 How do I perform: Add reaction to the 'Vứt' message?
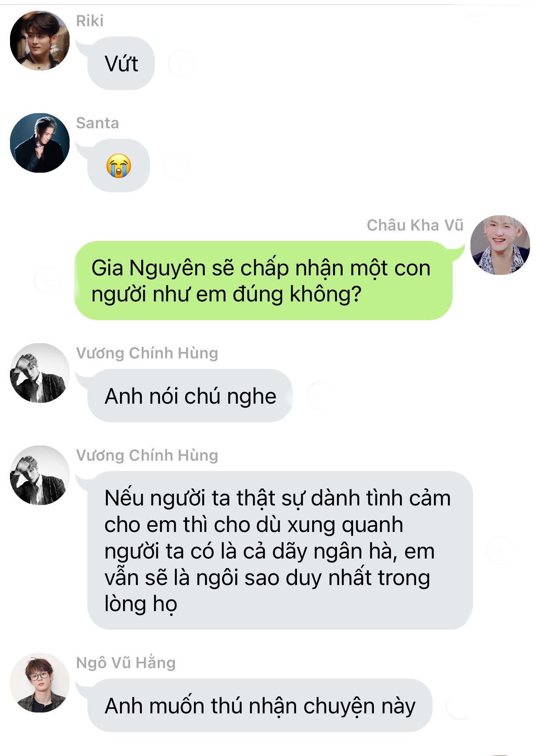tap(181, 64)
